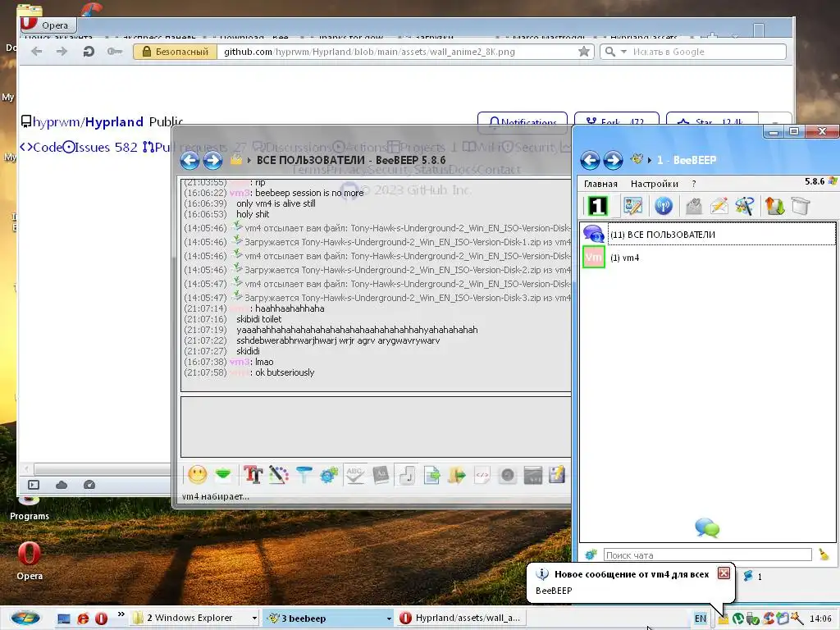Open the Настройки menu

654,184
